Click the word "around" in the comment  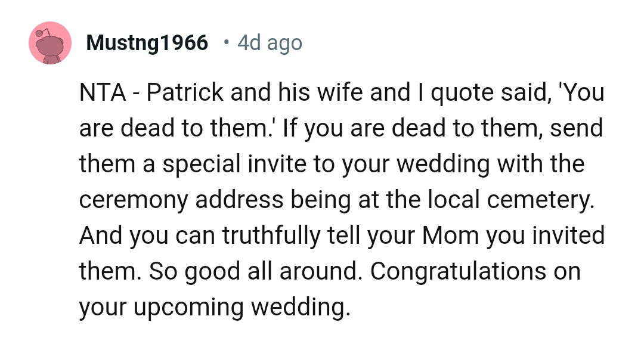pyautogui.click(x=324, y=272)
